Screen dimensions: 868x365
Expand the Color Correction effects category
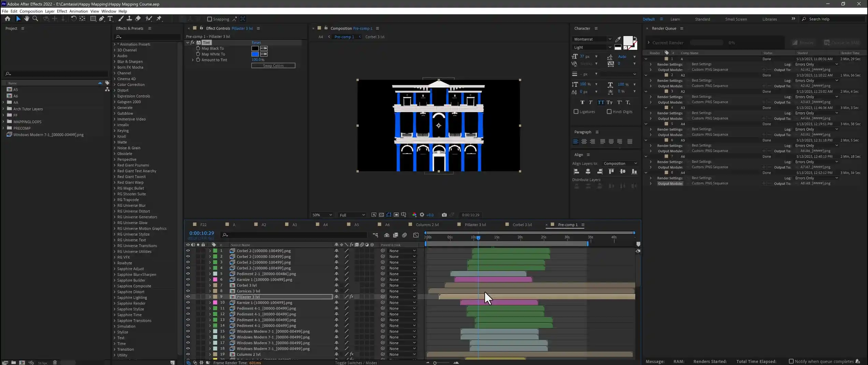[115, 85]
